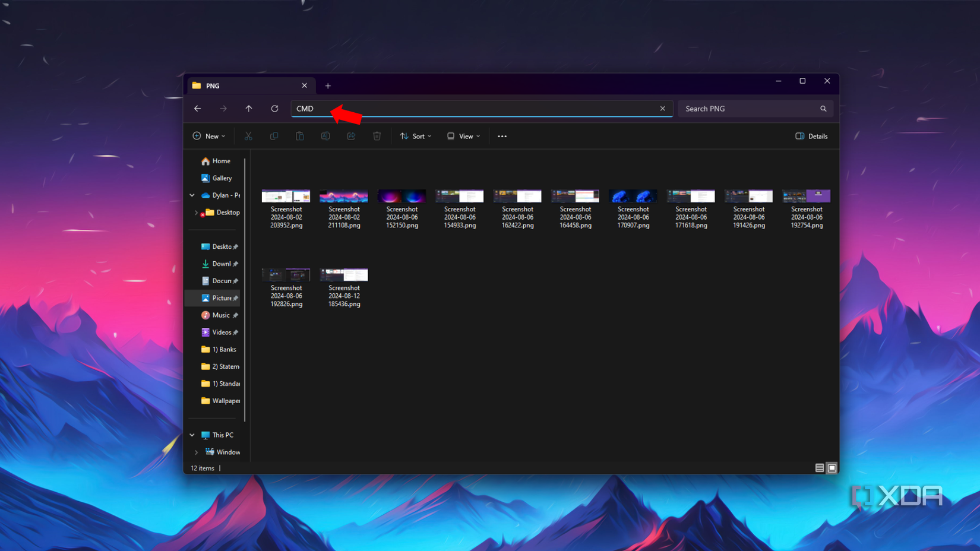Click the Refresh button in the address bar
Image resolution: width=980 pixels, height=551 pixels.
coord(274,109)
